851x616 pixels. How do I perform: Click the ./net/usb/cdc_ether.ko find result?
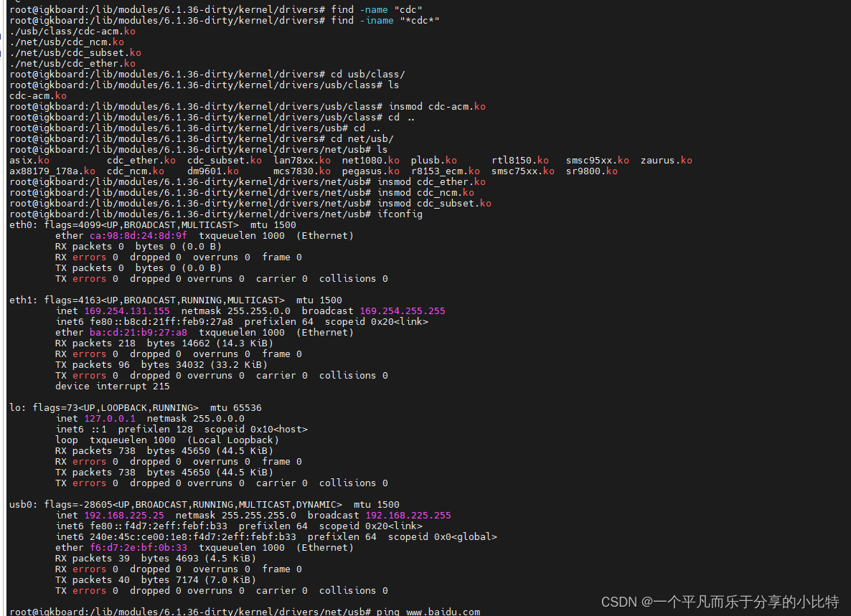point(72,63)
